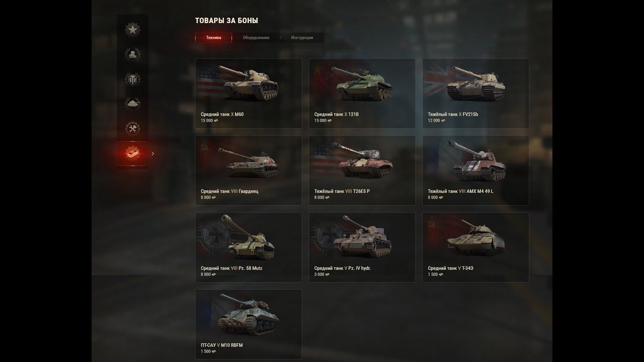Switch to the Оборудование tab
The height and width of the screenshot is (362, 644).
[256, 38]
